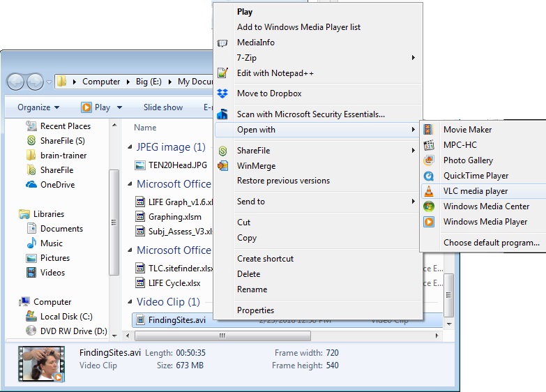Click the Notepad++ icon in context menu

coord(222,73)
